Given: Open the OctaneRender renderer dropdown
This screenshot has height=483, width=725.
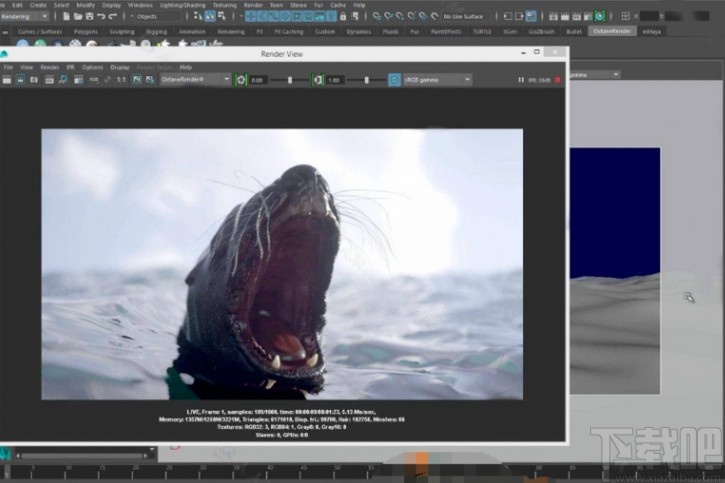Looking at the screenshot, I should point(195,79).
